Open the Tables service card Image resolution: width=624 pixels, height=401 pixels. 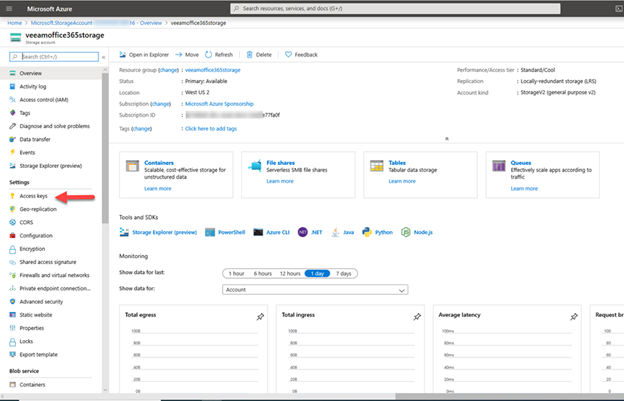pyautogui.click(x=421, y=175)
